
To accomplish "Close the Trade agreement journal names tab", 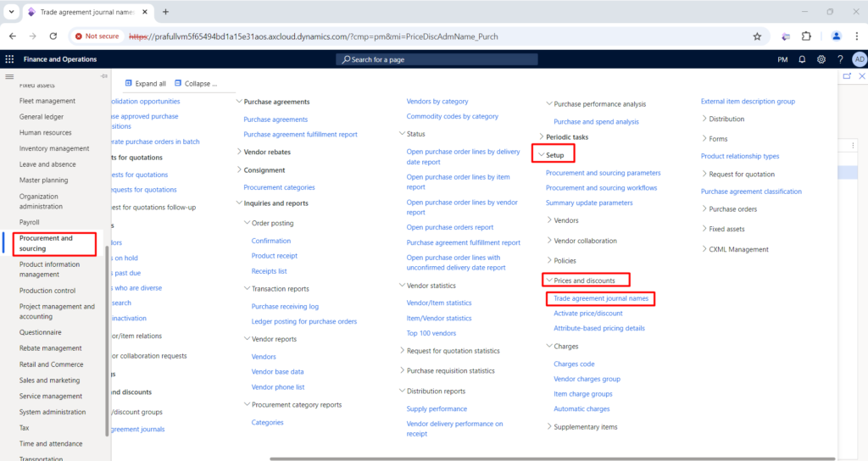I will click(145, 12).
